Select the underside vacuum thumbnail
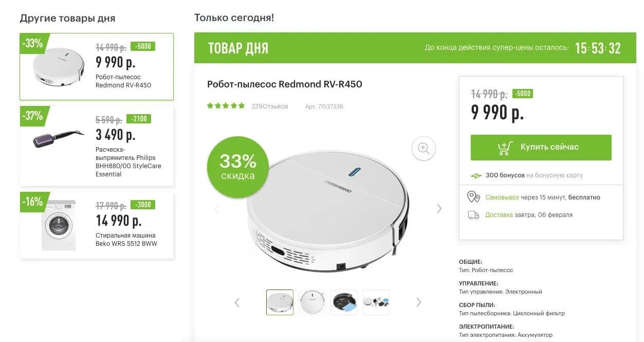 point(344,302)
